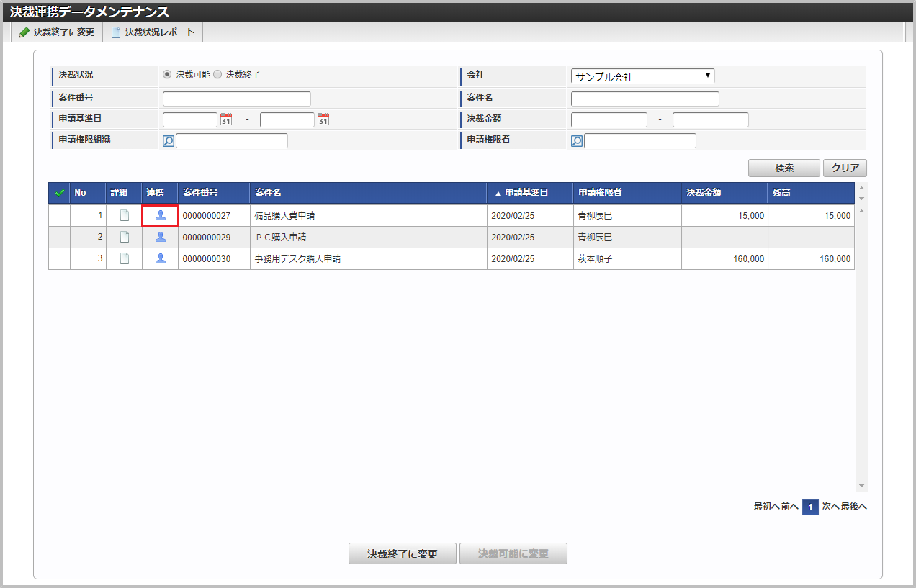Click the bottom 決裁終了に変更 button
This screenshot has height=588, width=916.
pos(402,553)
